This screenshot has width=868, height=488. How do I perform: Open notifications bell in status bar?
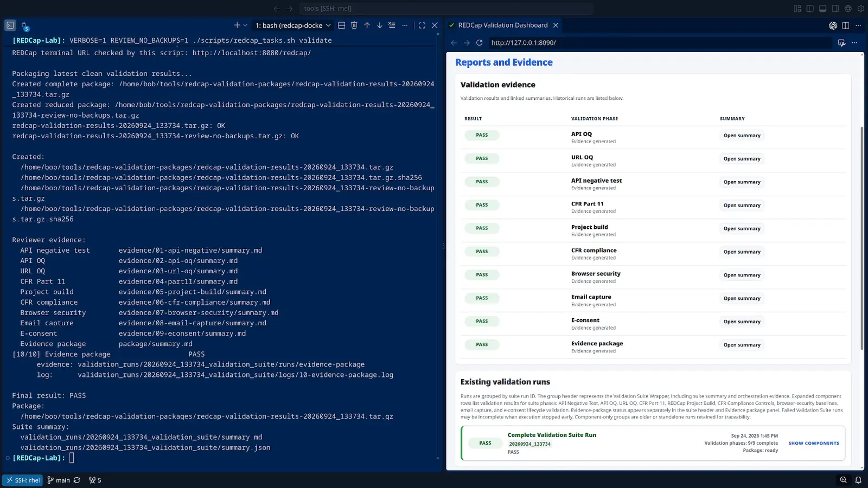click(x=858, y=480)
